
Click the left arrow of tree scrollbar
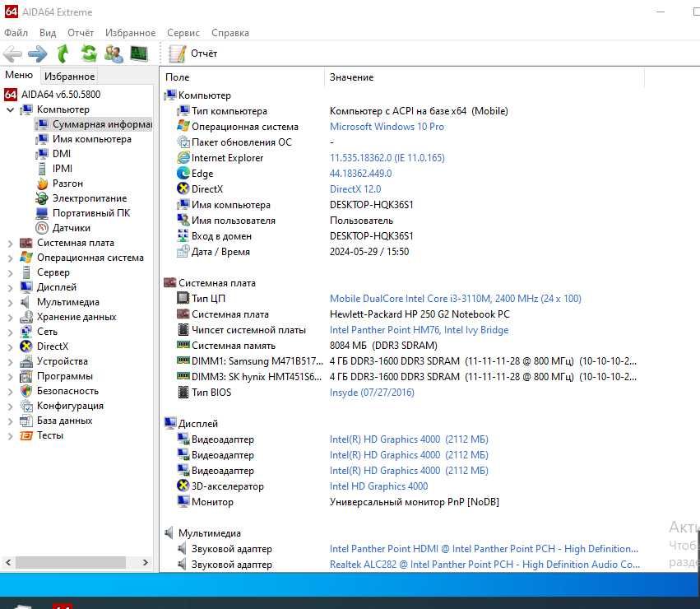click(x=8, y=563)
